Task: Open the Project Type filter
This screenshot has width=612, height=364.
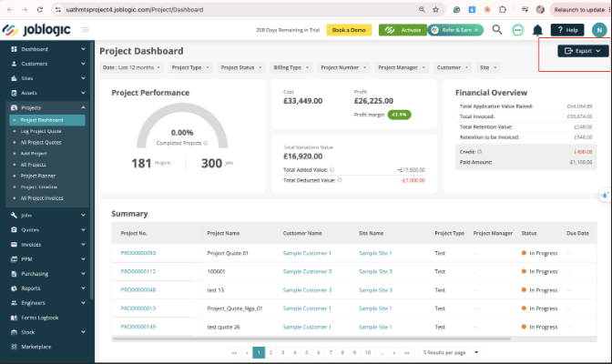Action: click(190, 67)
